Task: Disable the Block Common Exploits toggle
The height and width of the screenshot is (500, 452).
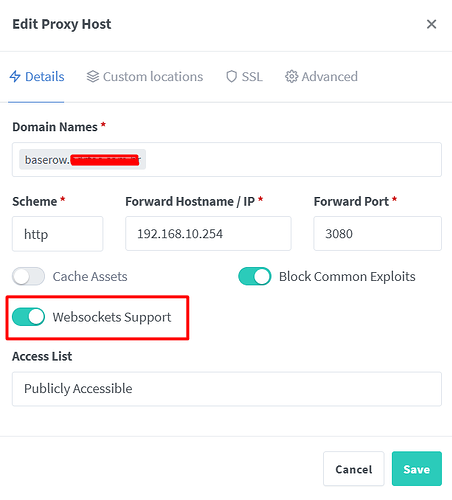Action: click(x=255, y=276)
